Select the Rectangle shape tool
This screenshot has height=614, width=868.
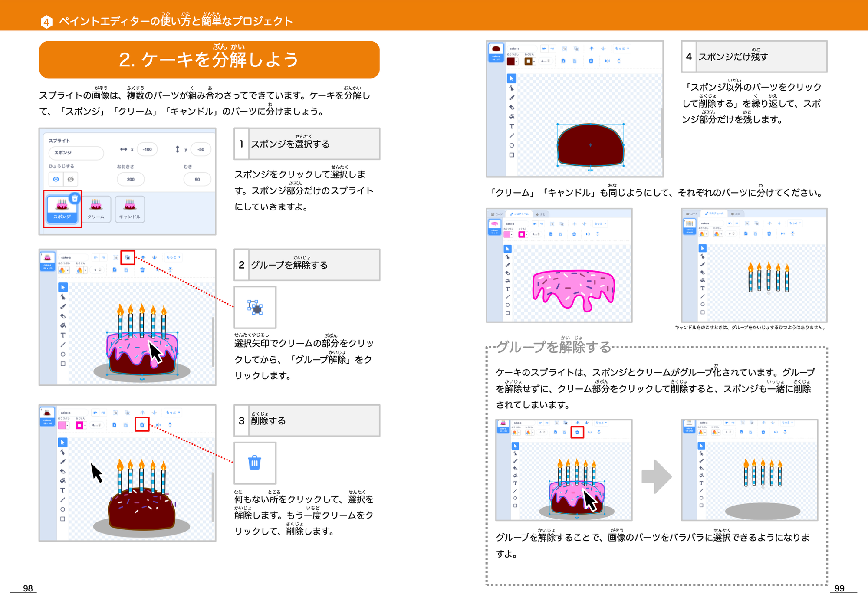click(x=63, y=364)
